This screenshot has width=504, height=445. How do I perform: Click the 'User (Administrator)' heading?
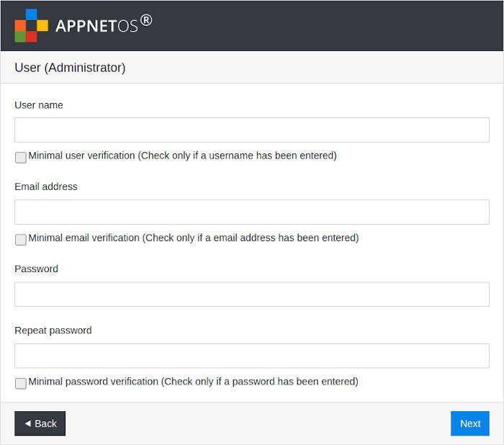pos(70,68)
